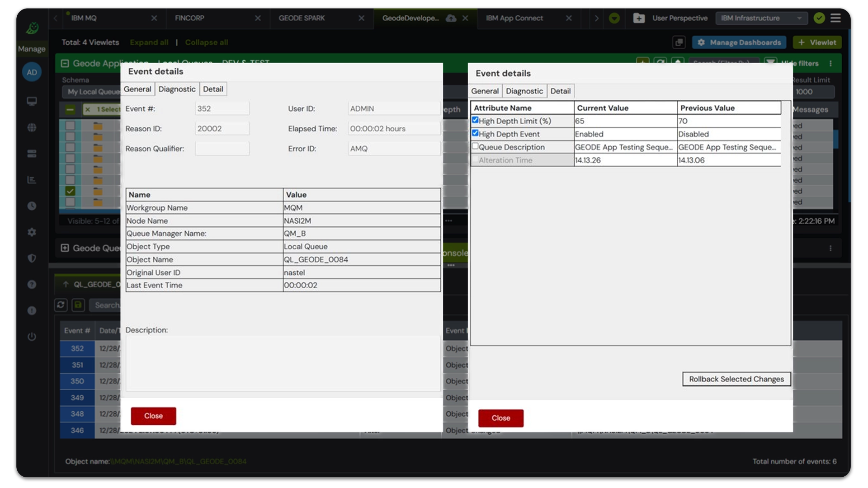Click the Result Limit 1000 field
Viewport: 868px width, 488px height.
(x=813, y=92)
